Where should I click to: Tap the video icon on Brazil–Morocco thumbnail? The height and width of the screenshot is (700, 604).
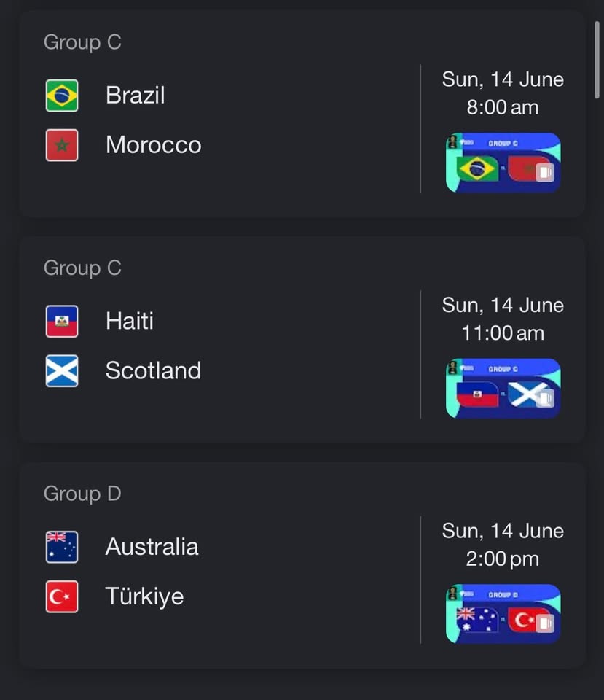pyautogui.click(x=545, y=172)
